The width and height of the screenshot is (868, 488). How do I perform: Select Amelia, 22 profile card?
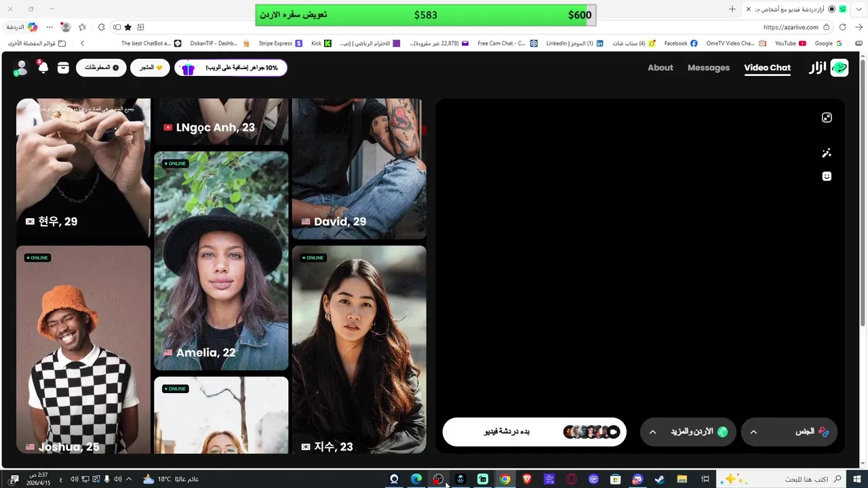[x=221, y=261]
